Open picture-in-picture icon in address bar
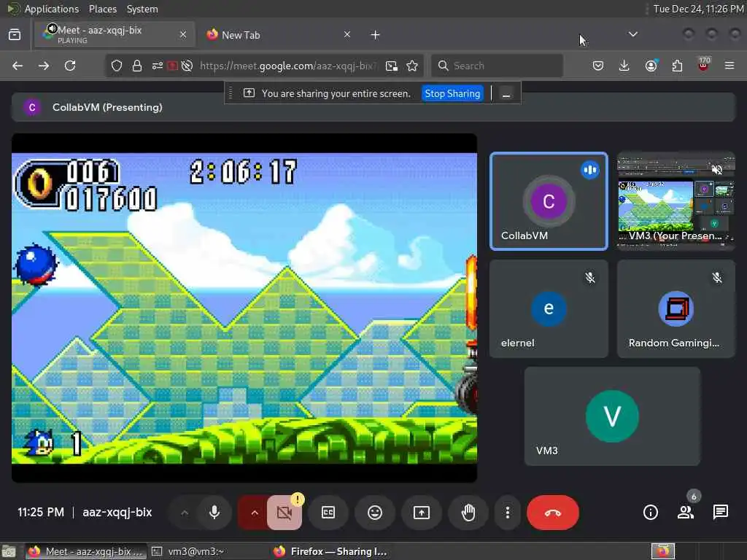 [392, 66]
